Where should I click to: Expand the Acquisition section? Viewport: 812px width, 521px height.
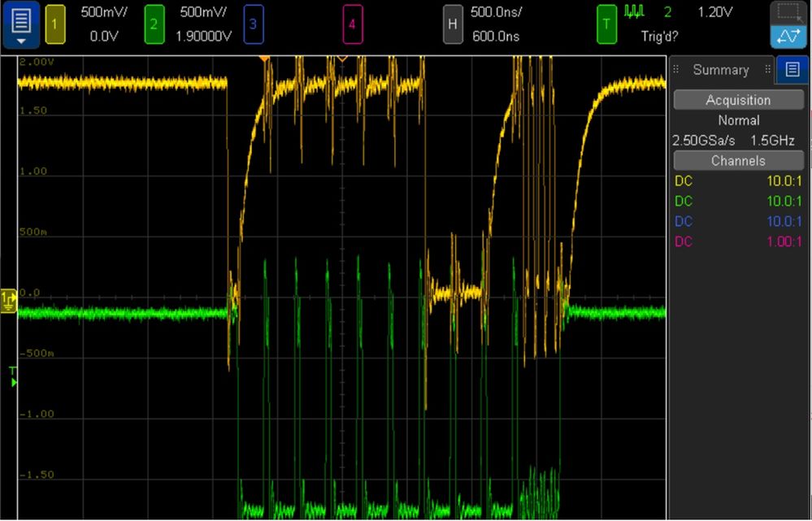coord(737,99)
